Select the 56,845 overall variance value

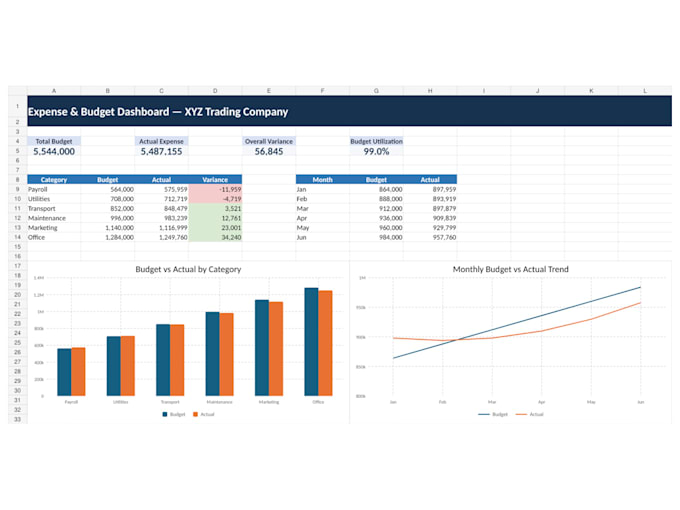269,151
